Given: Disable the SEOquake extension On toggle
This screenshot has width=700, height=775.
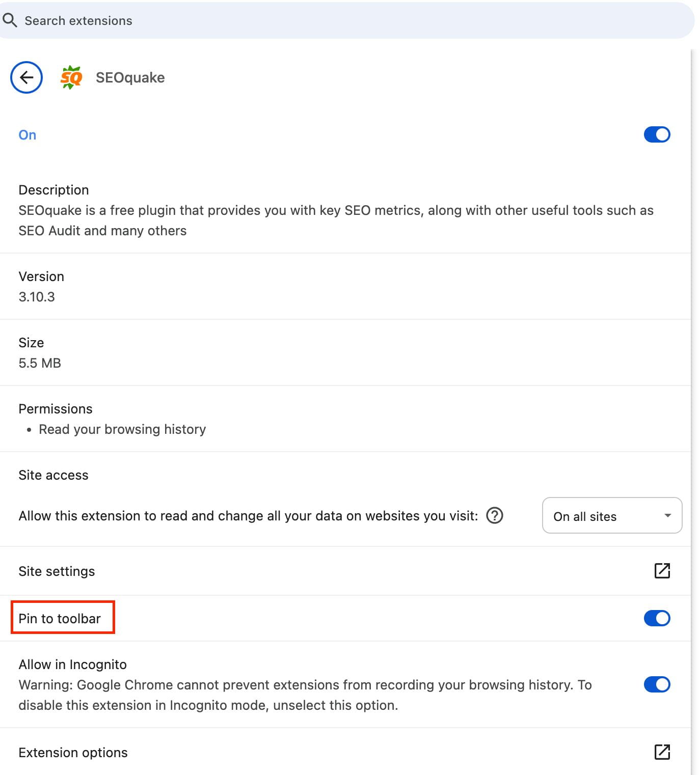Looking at the screenshot, I should click(x=657, y=135).
